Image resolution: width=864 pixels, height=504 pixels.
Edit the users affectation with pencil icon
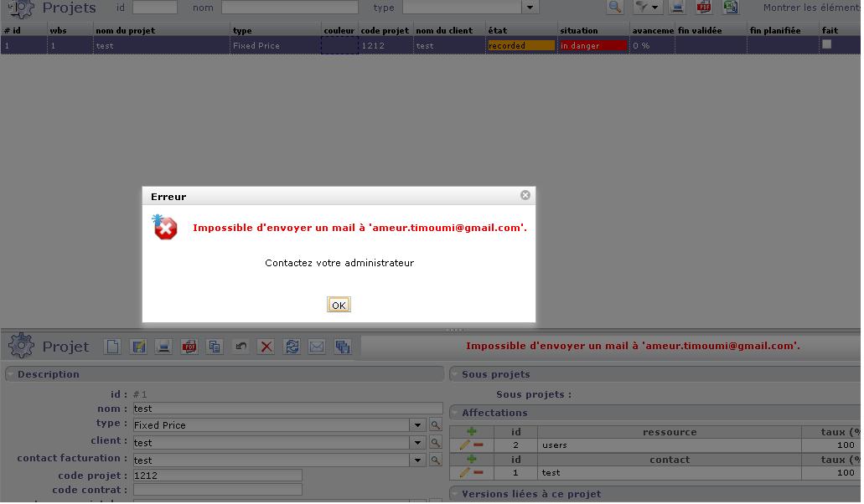464,445
